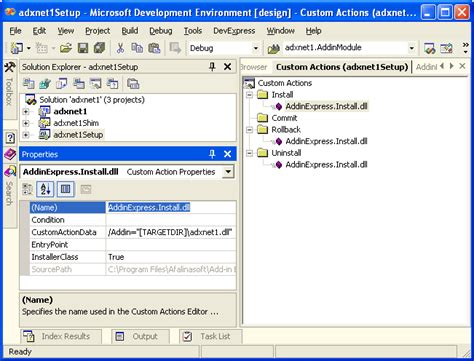Click the (Name) value field

click(x=171, y=207)
